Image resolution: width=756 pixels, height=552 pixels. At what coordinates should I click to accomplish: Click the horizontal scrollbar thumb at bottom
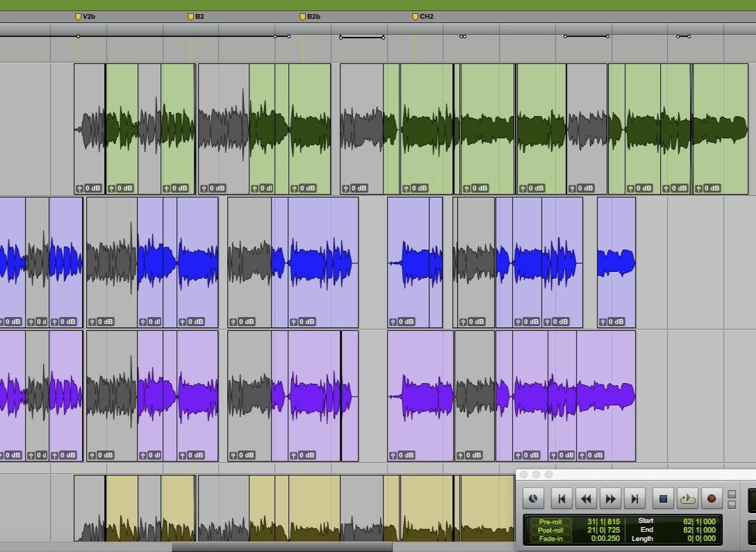click(281, 547)
